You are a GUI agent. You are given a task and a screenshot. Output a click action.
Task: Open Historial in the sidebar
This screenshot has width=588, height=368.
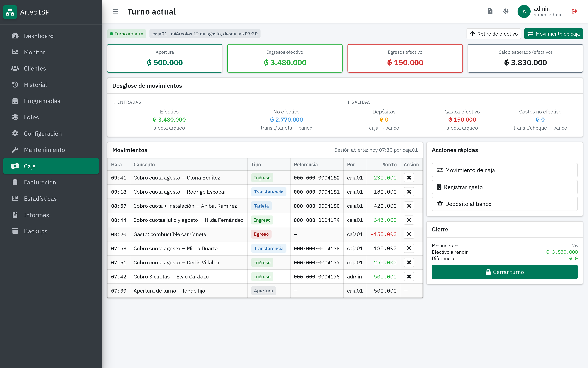point(51,85)
